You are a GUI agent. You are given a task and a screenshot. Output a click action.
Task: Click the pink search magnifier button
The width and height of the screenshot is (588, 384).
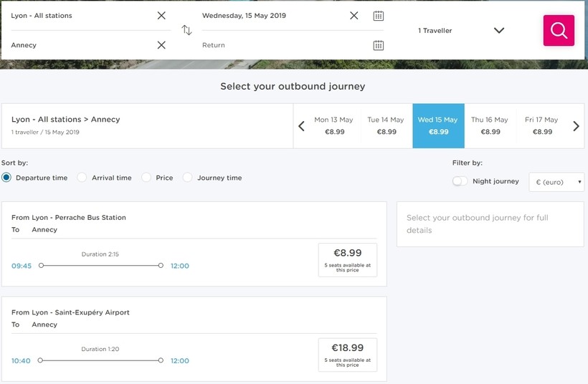[x=559, y=31]
